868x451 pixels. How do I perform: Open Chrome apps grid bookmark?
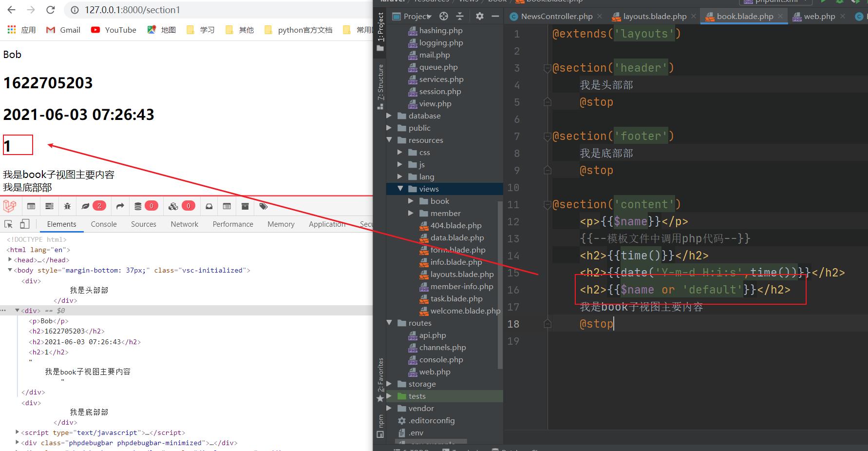pyautogui.click(x=12, y=30)
